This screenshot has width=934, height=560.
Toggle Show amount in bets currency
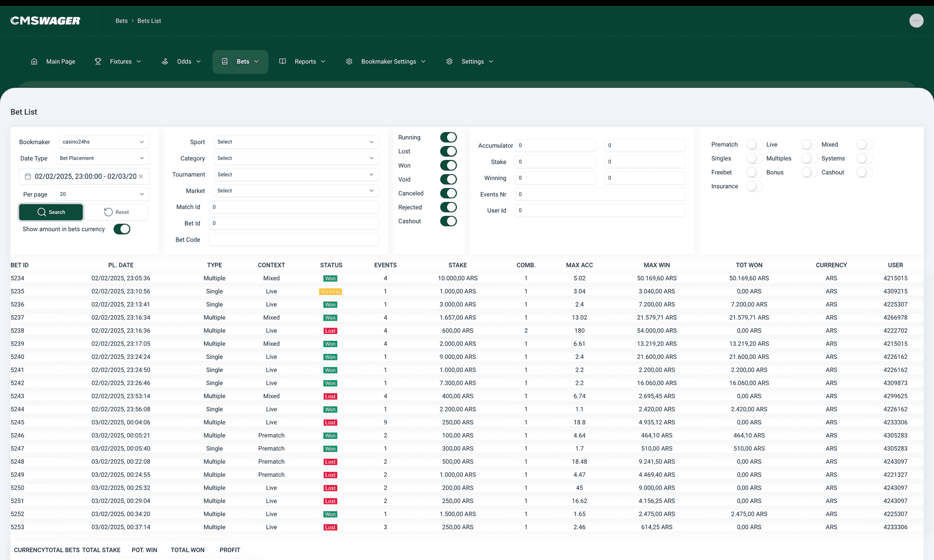122,229
